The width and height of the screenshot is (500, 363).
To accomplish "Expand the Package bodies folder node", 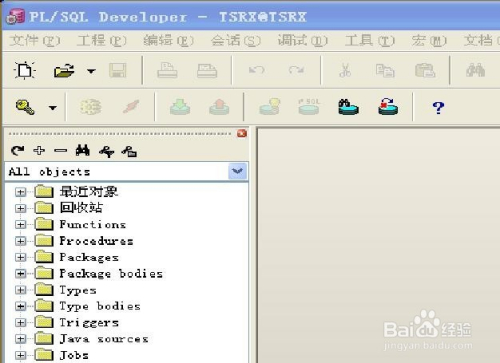I will [x=20, y=274].
